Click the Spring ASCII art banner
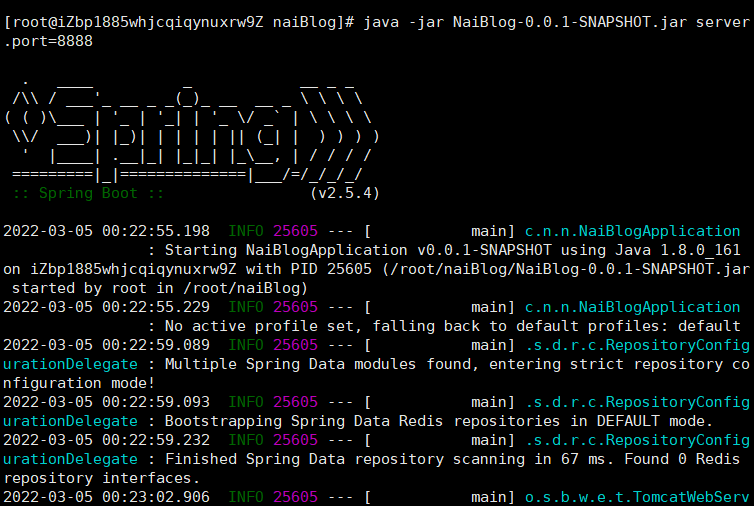 192,132
